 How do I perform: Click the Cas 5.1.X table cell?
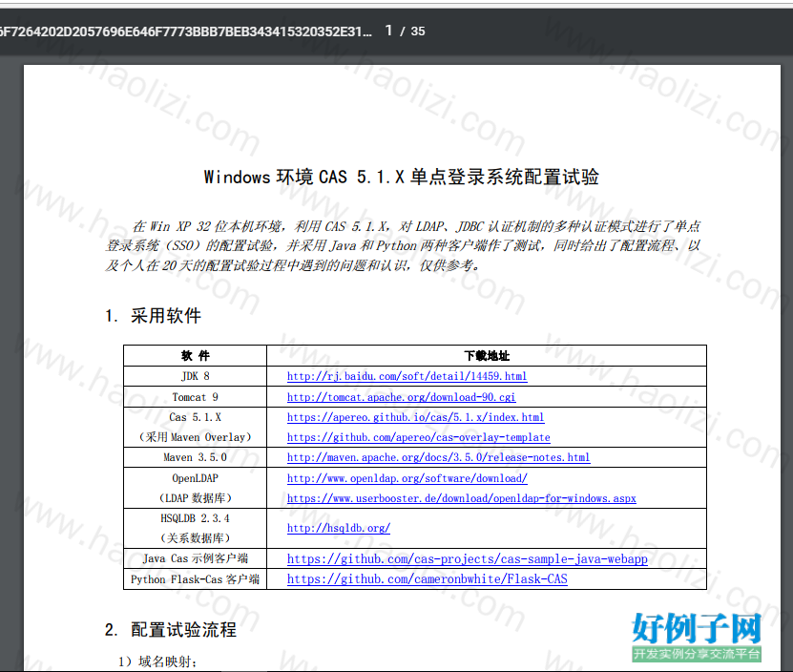click(x=196, y=427)
